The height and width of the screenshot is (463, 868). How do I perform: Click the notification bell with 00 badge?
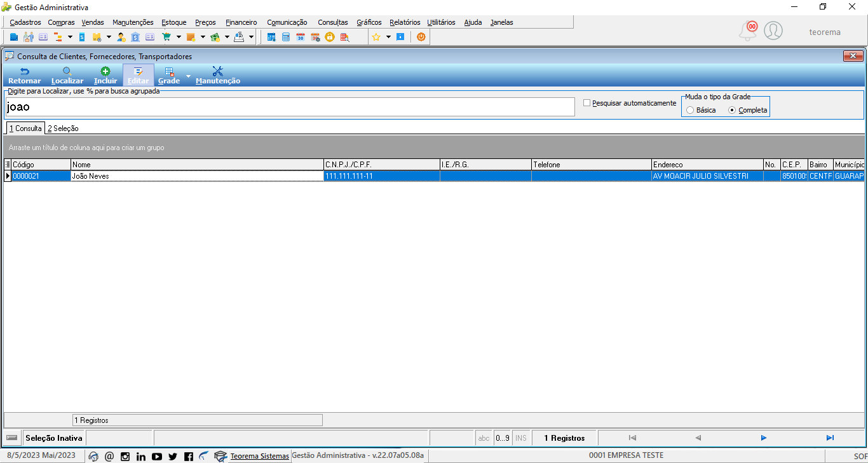[749, 30]
